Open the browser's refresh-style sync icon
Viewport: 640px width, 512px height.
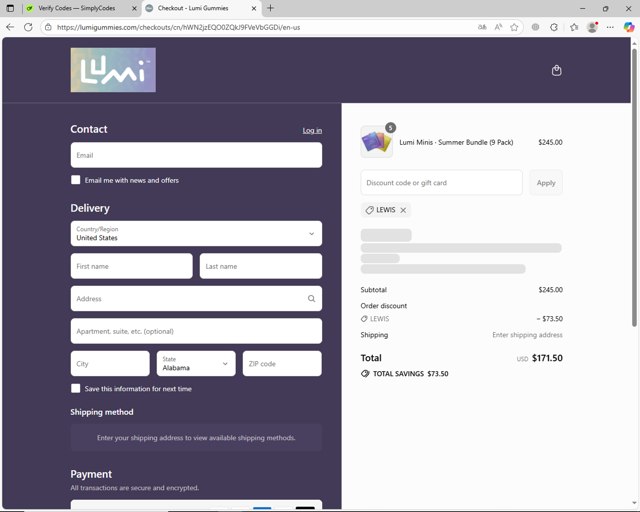point(554,27)
